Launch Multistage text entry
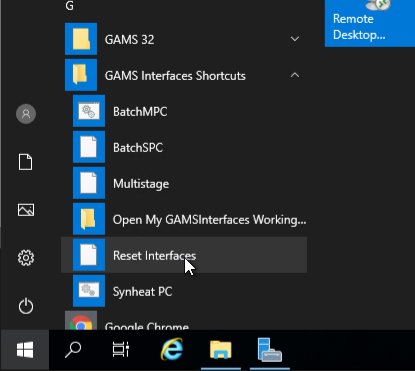Viewport: 415px width, 371px height. pos(141,184)
